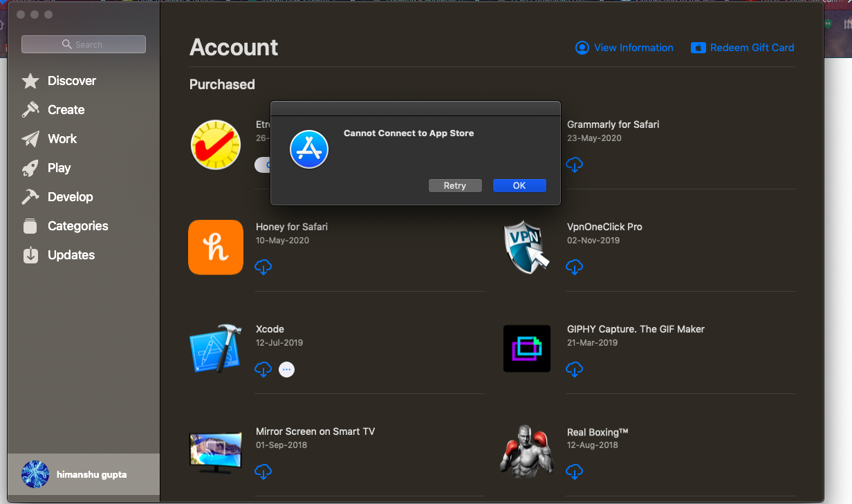852x504 pixels.
Task: Download Real Boxing via cloud icon
Action: (575, 472)
